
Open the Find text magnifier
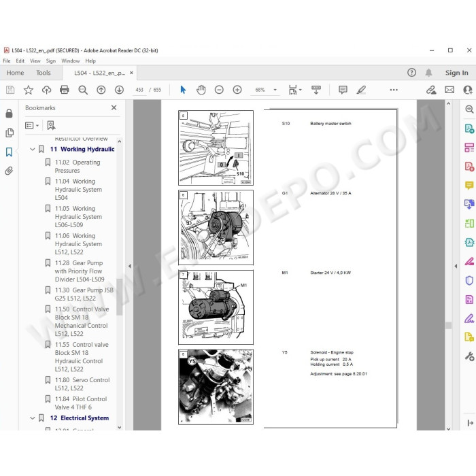pyautogui.click(x=83, y=90)
